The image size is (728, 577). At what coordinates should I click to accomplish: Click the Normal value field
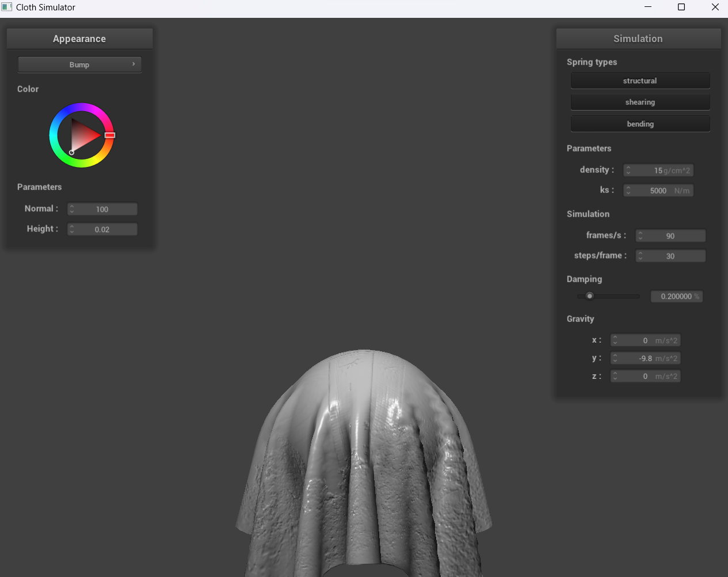click(102, 209)
